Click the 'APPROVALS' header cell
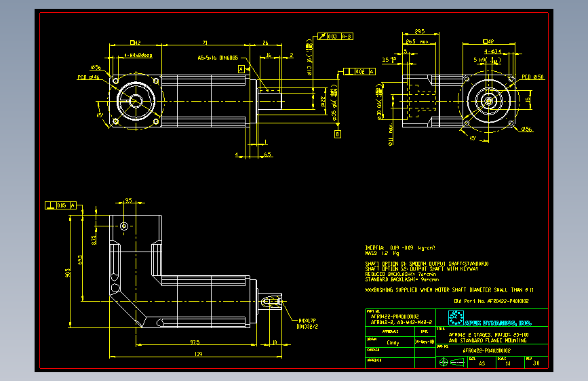 (x=390, y=332)
